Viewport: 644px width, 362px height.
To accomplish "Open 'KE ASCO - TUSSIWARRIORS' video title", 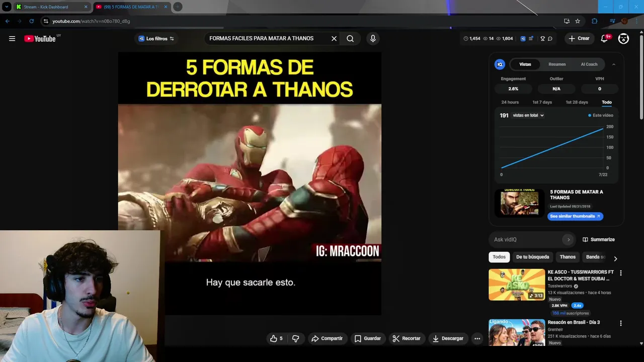I will (581, 276).
